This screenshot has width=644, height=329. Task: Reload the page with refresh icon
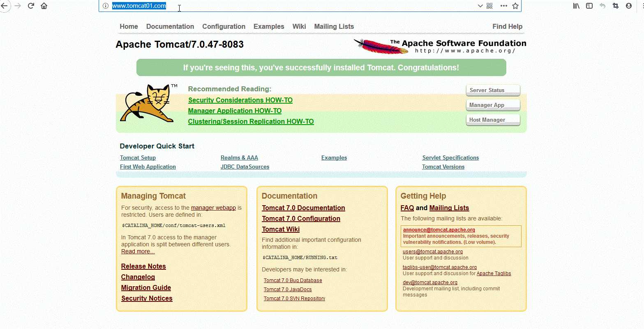[x=31, y=6]
